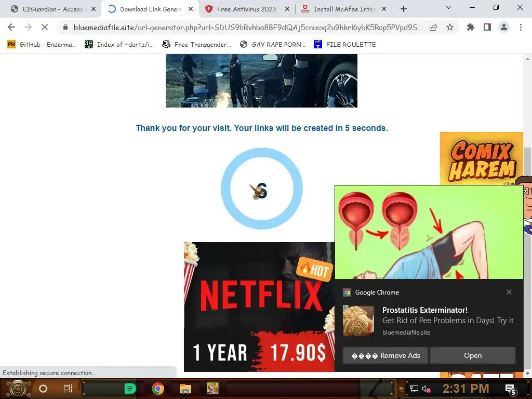Click the bluemediafile.site notification source text
The height and width of the screenshot is (399, 532).
coord(406,332)
